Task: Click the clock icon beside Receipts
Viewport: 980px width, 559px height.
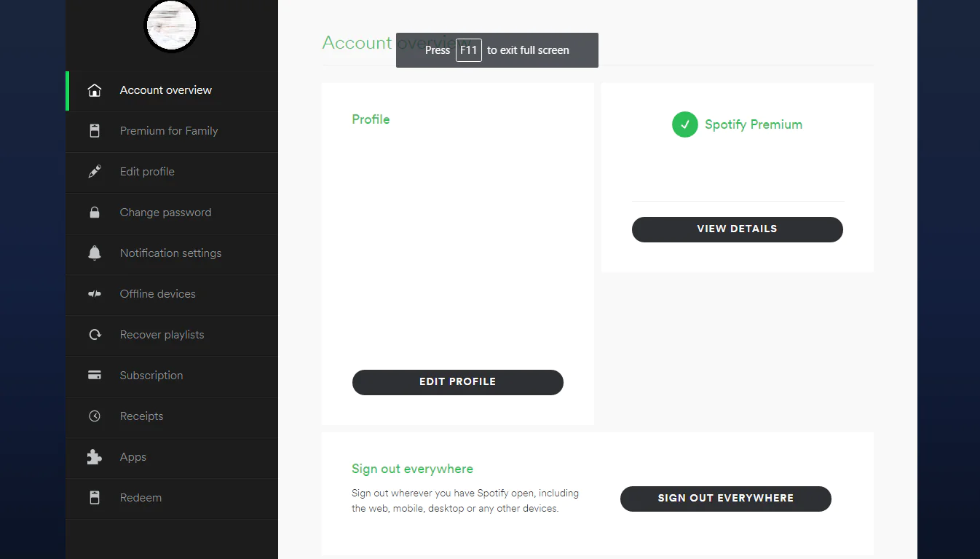Action: point(95,416)
